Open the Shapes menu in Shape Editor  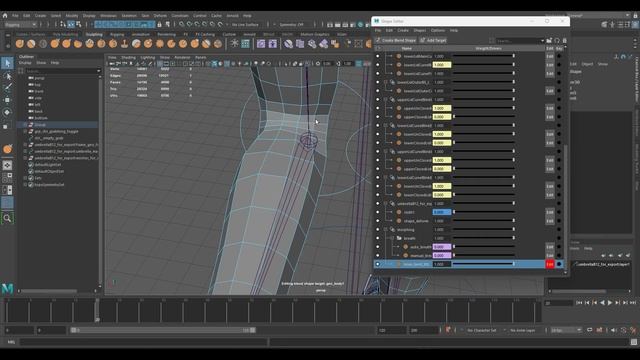pyautogui.click(x=420, y=30)
